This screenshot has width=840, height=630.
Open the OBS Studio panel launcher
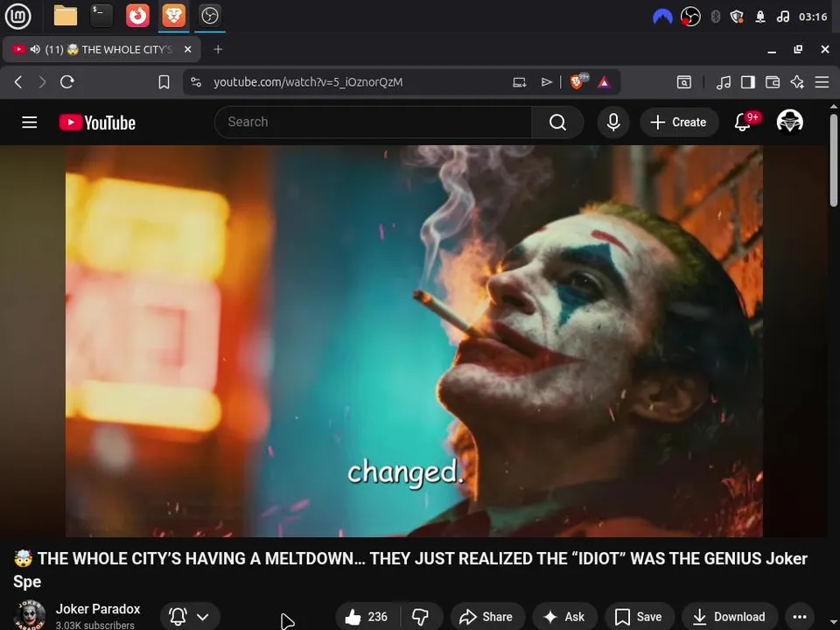click(209, 16)
